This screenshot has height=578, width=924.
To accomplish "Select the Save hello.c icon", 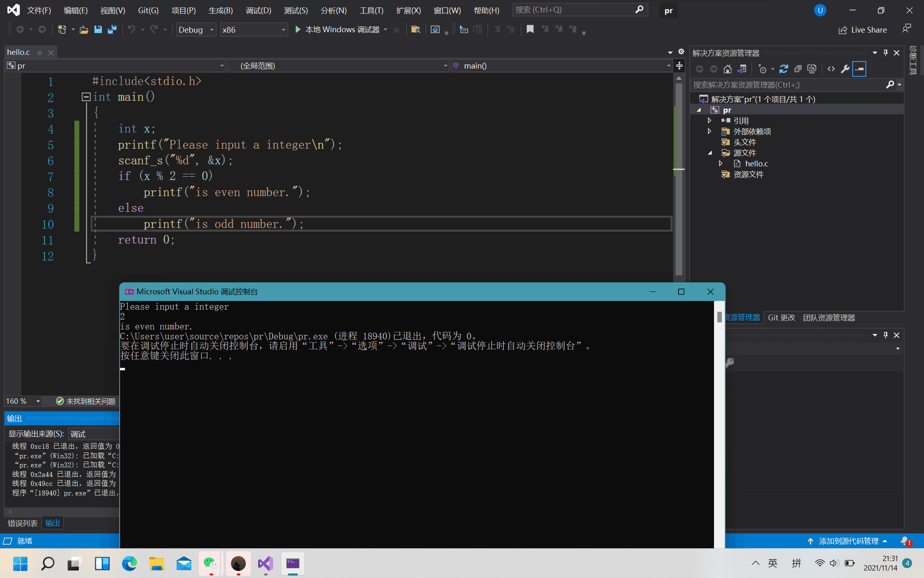I will coord(98,29).
